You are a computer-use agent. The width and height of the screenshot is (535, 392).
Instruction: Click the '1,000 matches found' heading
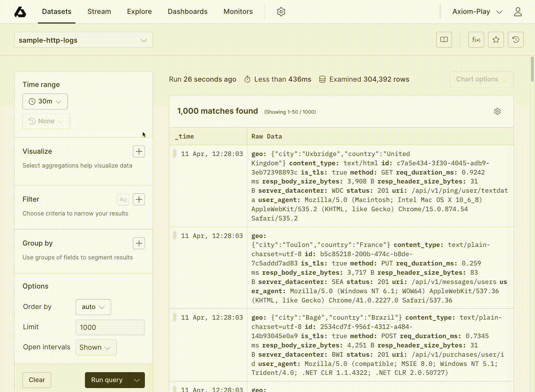(x=218, y=111)
